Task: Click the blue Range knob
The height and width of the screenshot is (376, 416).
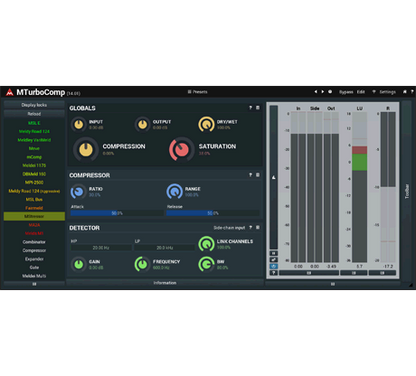Action: click(x=174, y=192)
